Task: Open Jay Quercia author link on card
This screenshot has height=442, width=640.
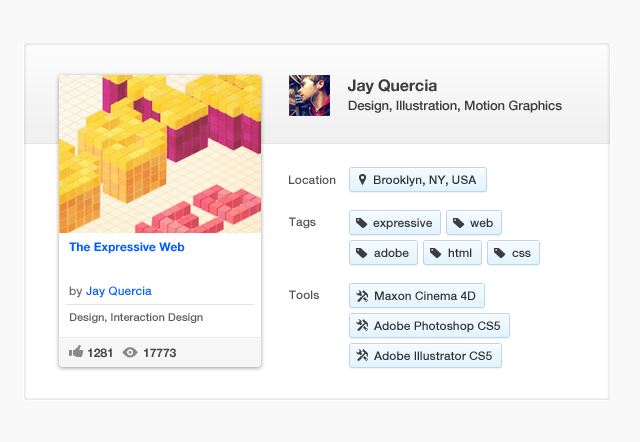Action: 119,291
